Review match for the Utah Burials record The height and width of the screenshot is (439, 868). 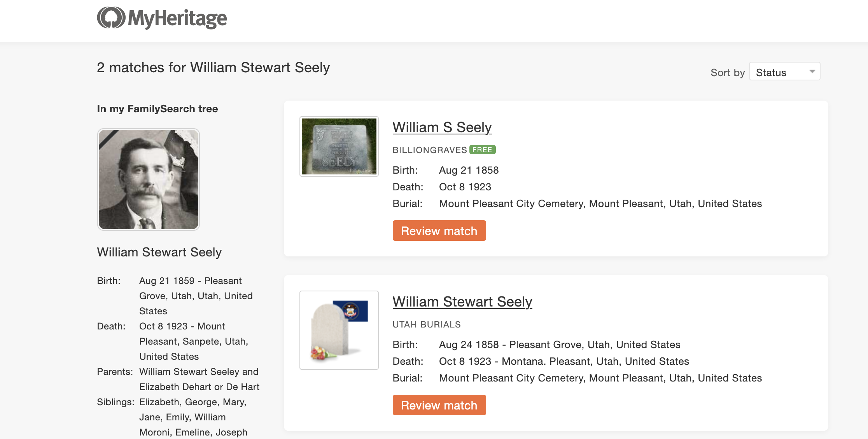pyautogui.click(x=439, y=405)
